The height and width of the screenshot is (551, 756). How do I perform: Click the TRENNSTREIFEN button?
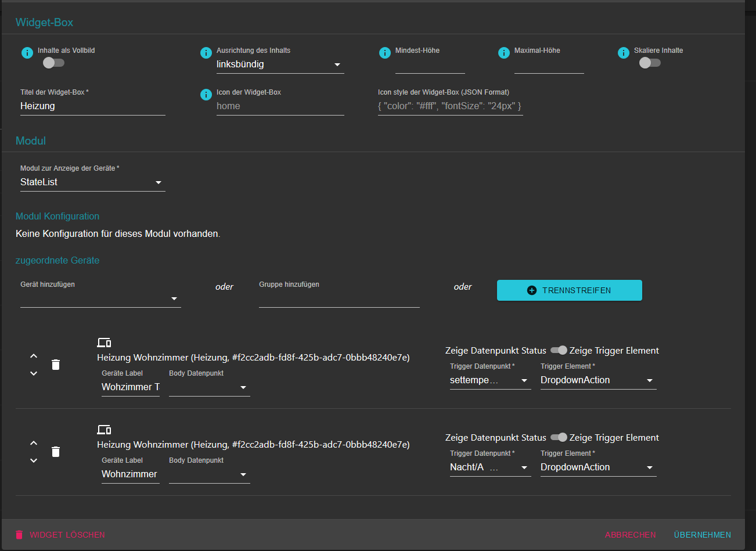[x=570, y=290]
